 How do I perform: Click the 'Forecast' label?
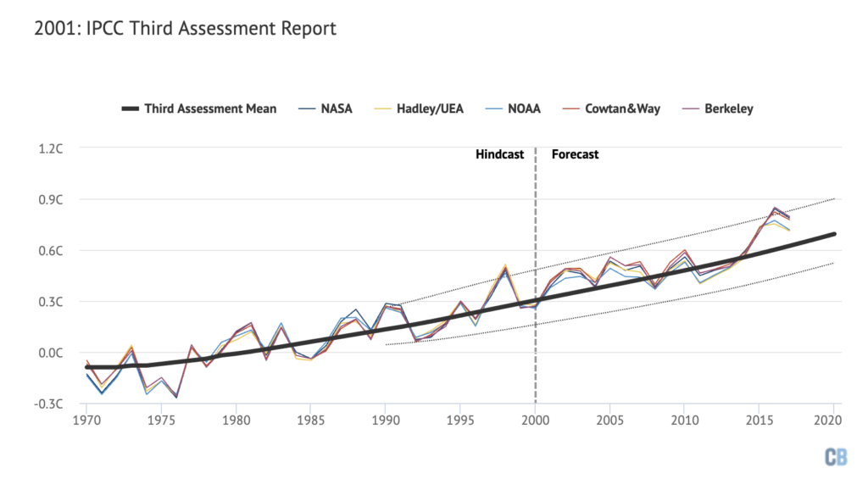click(576, 154)
